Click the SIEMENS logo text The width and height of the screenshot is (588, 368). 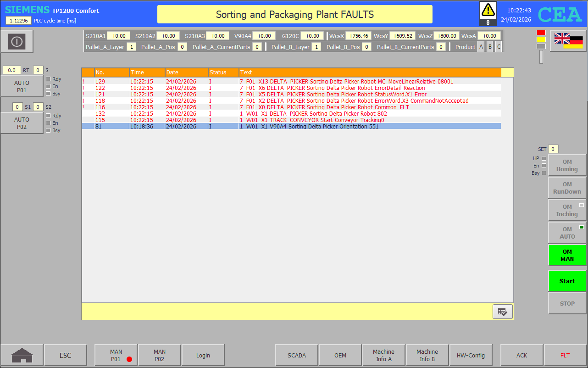pyautogui.click(x=27, y=10)
